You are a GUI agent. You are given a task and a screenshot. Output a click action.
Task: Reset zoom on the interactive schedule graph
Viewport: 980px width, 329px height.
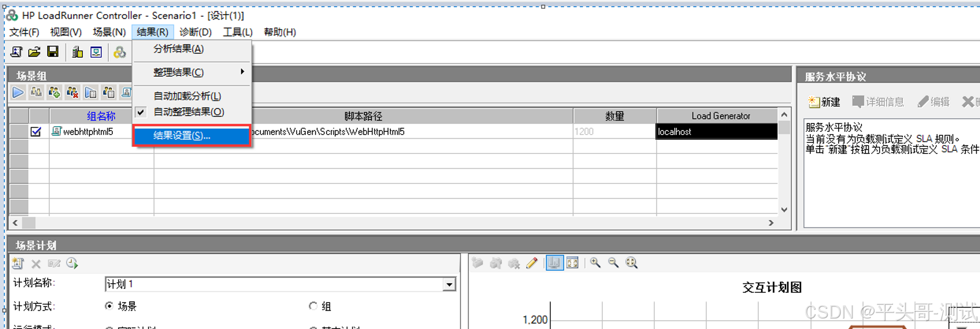point(632,263)
